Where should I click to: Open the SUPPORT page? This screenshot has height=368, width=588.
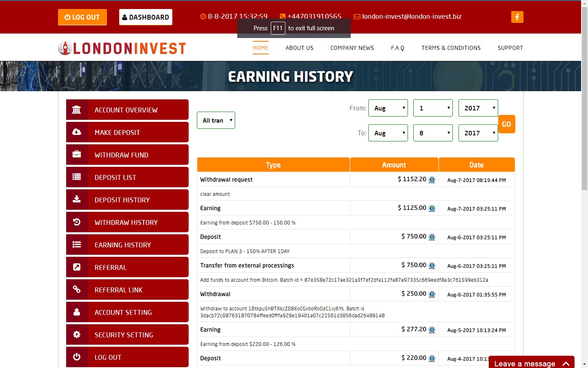510,48
